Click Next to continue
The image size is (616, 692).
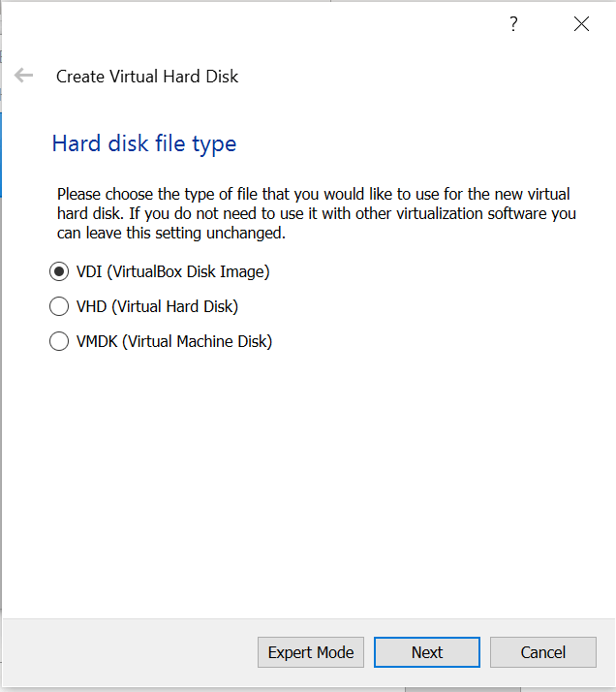(427, 652)
